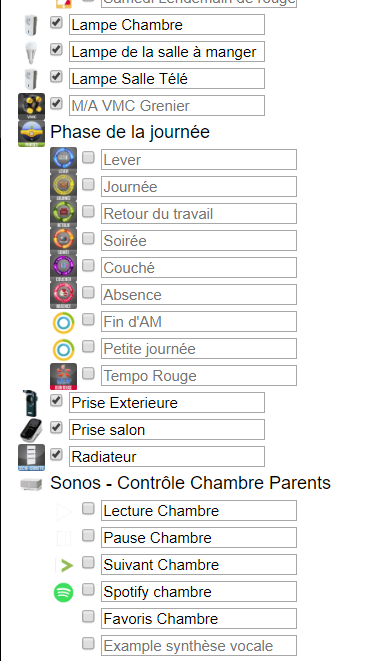Click the Retour du travail name field
The height and width of the screenshot is (661, 376).
(199, 214)
